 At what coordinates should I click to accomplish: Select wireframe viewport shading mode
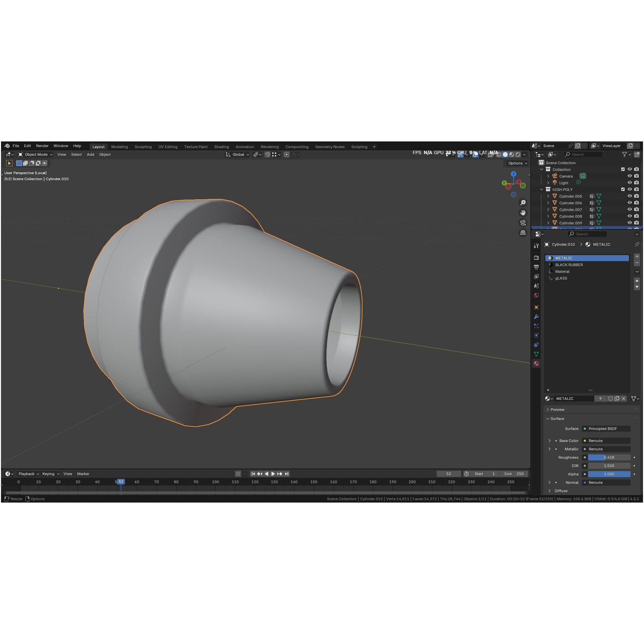click(499, 154)
